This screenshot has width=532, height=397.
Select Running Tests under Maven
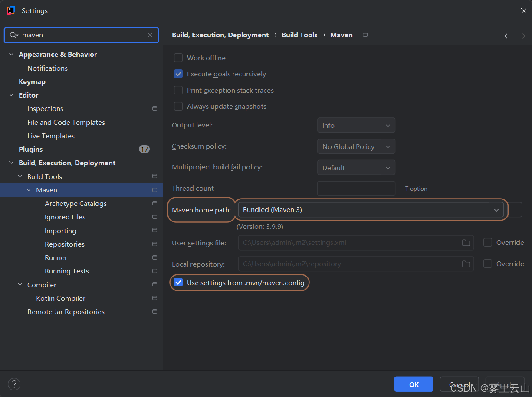(x=67, y=271)
